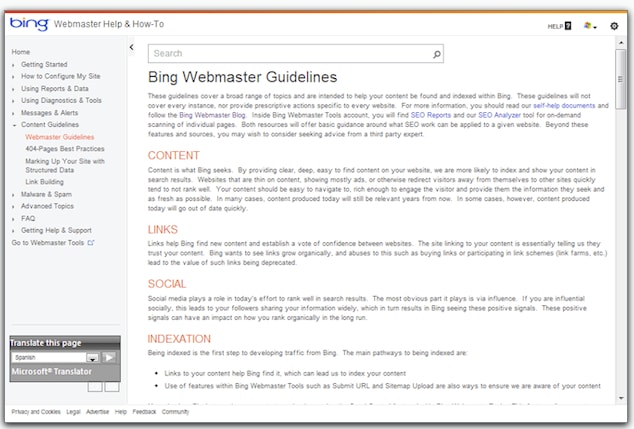Click the Help footer link
This screenshot has height=429, width=634.
pyautogui.click(x=120, y=412)
